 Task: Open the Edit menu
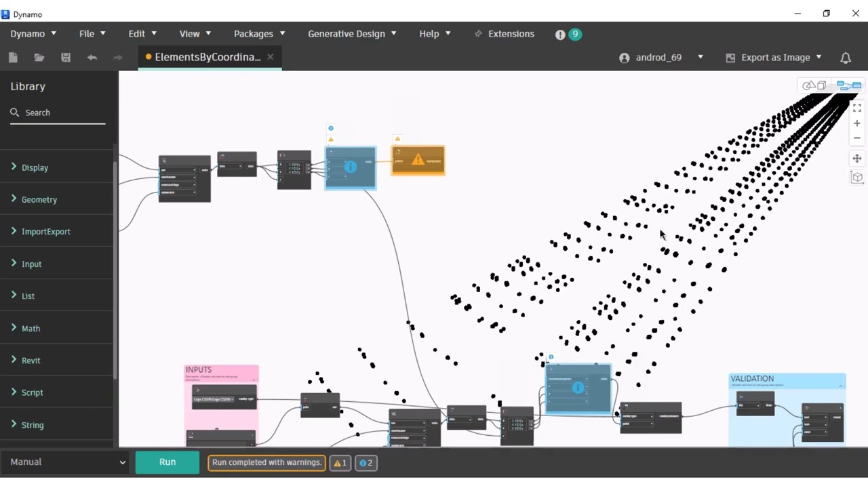tap(142, 34)
